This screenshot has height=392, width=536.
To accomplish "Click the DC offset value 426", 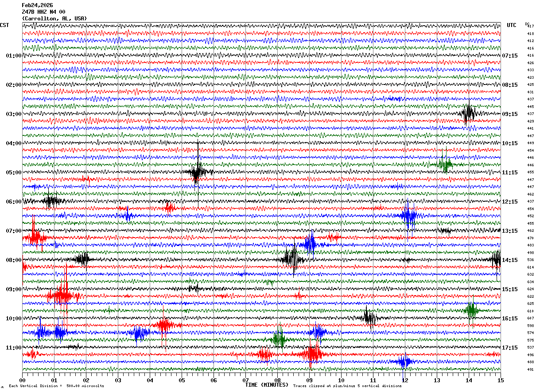I will (x=530, y=63).
